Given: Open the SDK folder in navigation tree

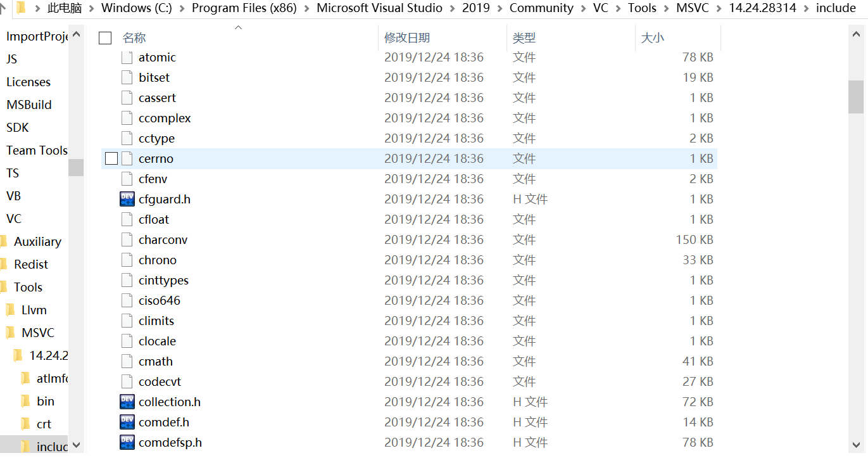Looking at the screenshot, I should (18, 127).
